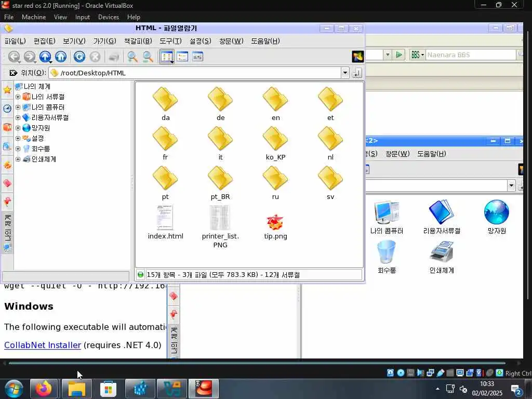The height and width of the screenshot is (399, 532).
Task: Open VirtualBox Machine menu
Action: pos(34,17)
